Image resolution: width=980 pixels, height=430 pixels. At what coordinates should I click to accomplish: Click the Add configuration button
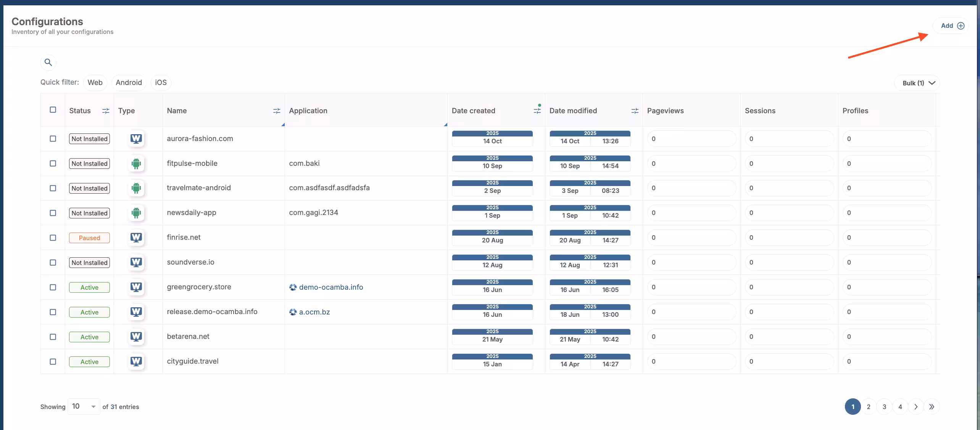952,26
